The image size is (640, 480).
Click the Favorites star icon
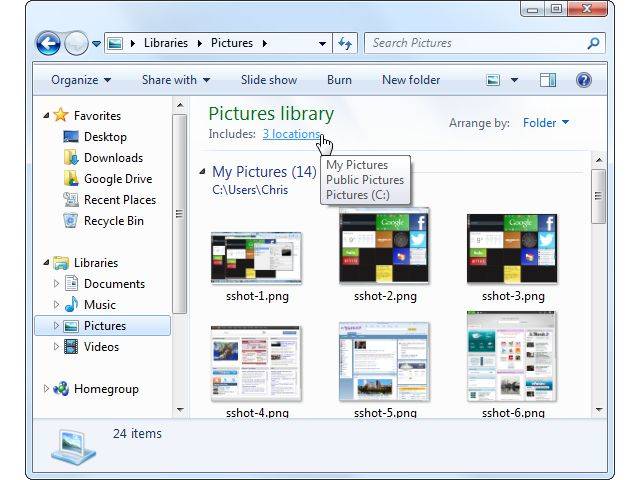(60, 115)
